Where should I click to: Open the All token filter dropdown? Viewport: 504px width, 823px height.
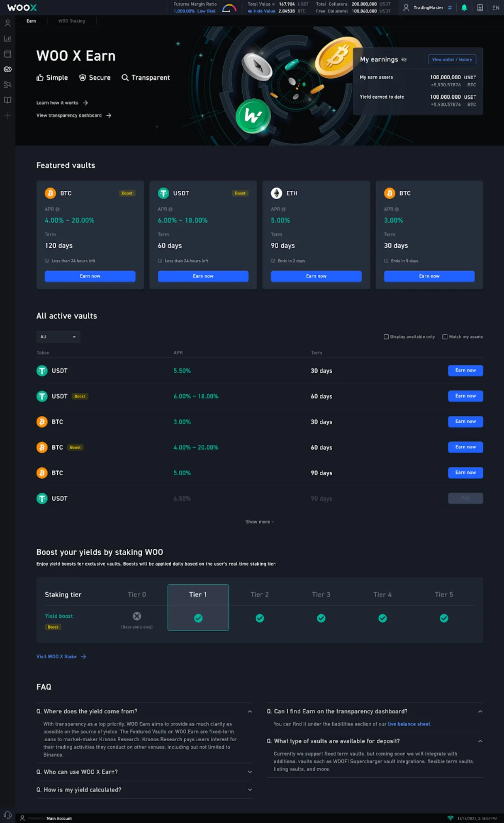[x=58, y=337]
